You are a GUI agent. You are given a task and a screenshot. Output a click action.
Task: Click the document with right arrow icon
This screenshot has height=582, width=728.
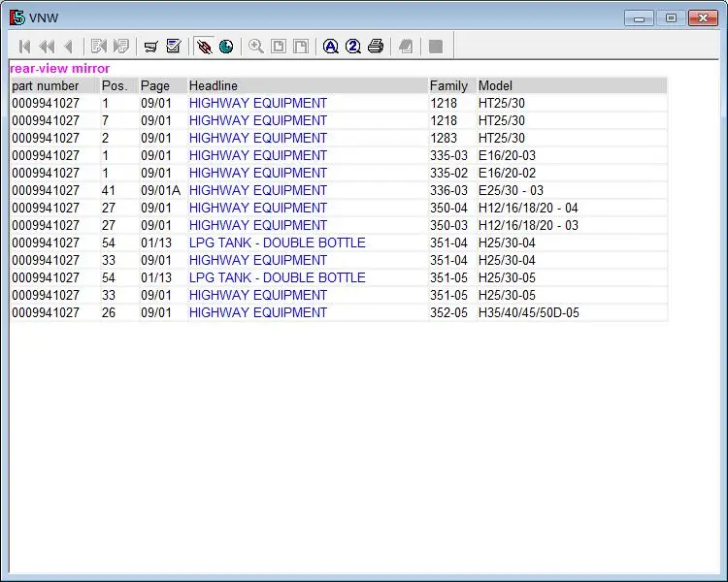(120, 47)
